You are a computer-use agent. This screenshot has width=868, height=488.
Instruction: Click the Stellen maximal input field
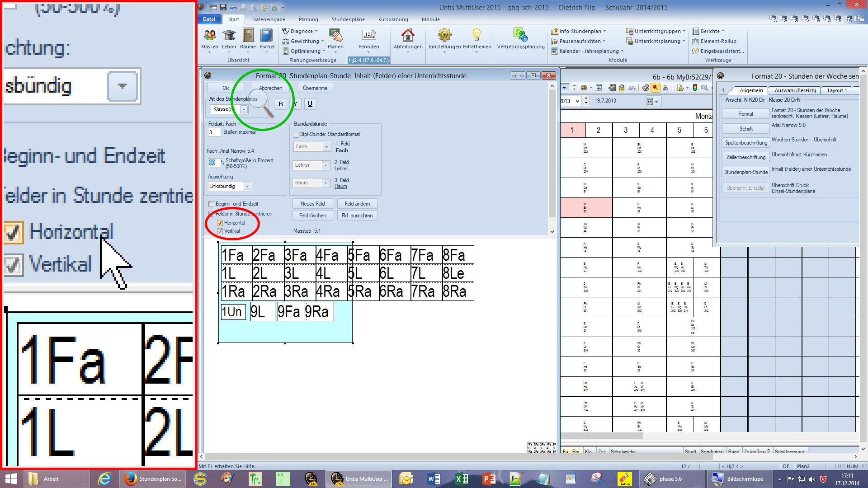coord(214,132)
